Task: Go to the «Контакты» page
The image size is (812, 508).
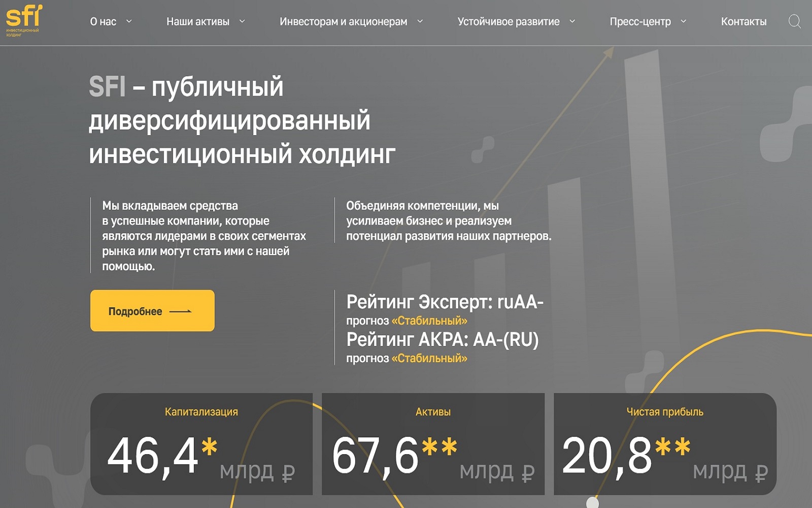Action: click(x=743, y=21)
